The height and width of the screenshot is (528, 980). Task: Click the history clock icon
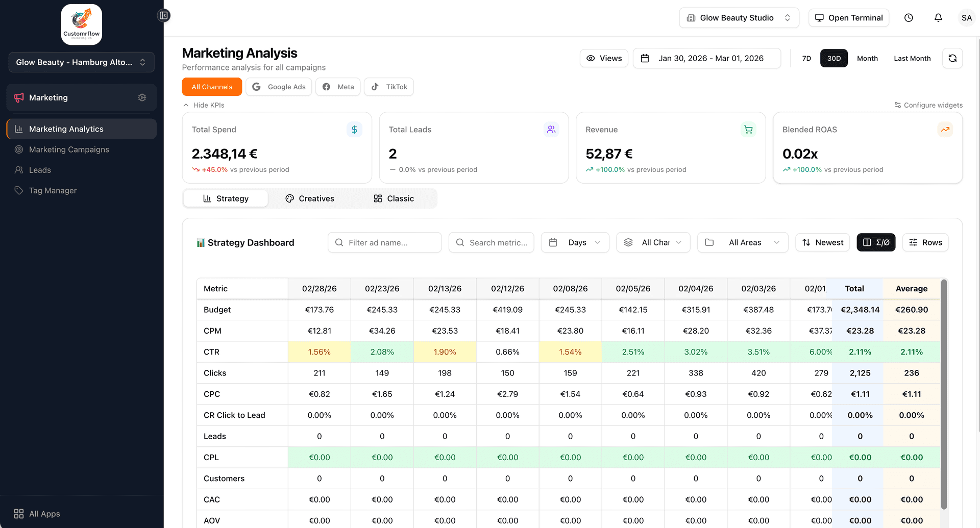pyautogui.click(x=909, y=18)
